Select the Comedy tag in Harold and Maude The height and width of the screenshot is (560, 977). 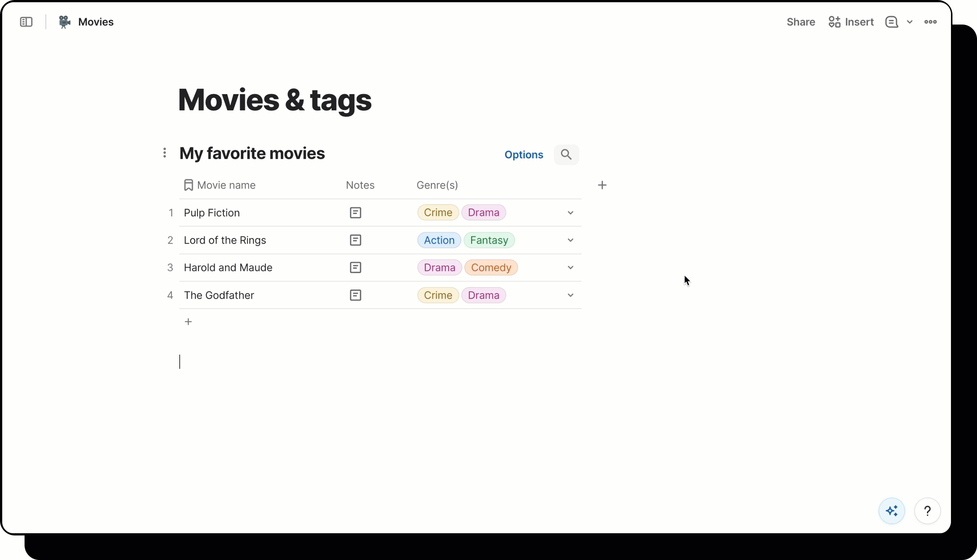(x=491, y=268)
